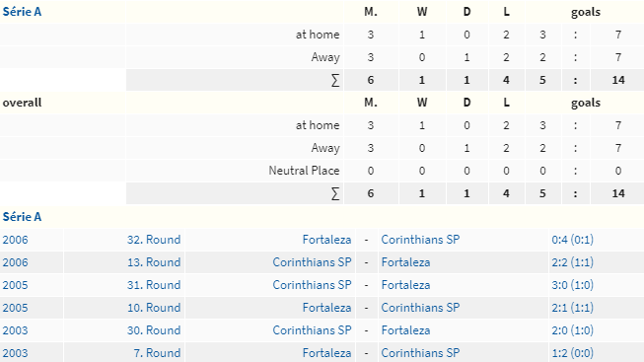644x362 pixels.
Task: View the 2:2 (1:1) match result
Action: click(573, 262)
